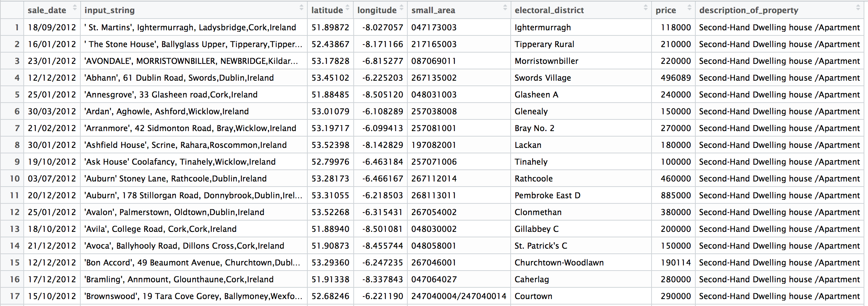Click the 'Brownswood', 19 Tara Cove address
Screen dimensions: 868x306
point(193,296)
